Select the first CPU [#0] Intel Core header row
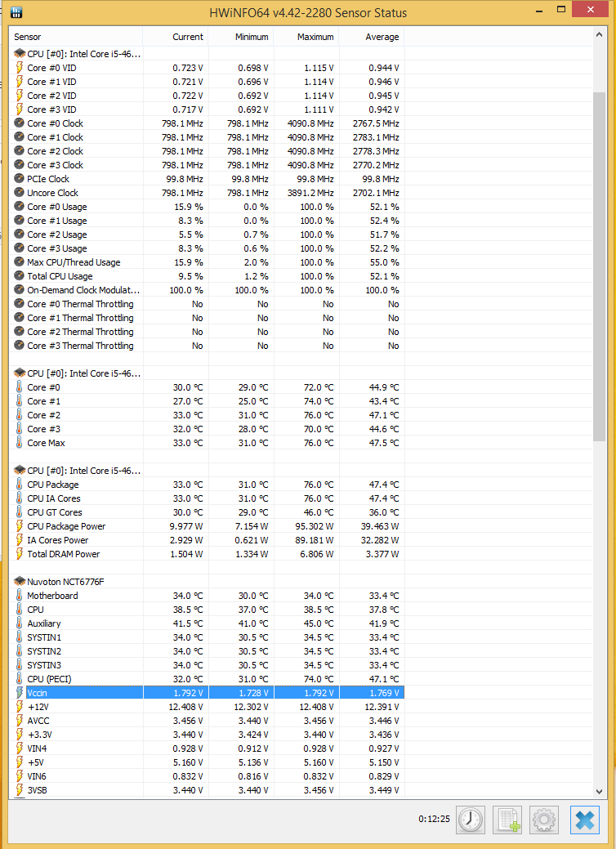616x849 pixels. point(207,54)
